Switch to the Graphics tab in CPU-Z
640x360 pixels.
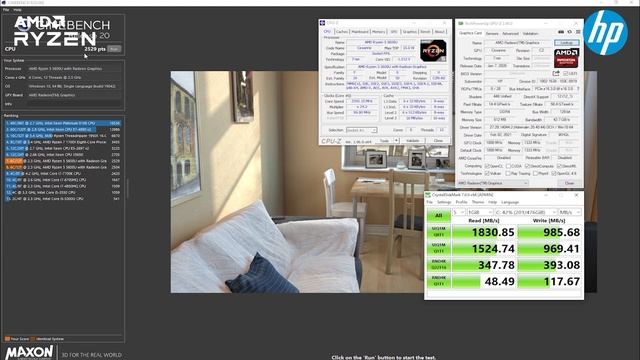coord(409,31)
